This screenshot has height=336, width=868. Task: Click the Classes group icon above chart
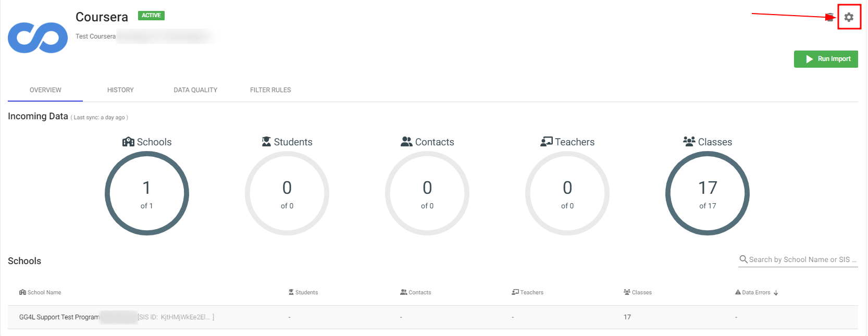[689, 142]
